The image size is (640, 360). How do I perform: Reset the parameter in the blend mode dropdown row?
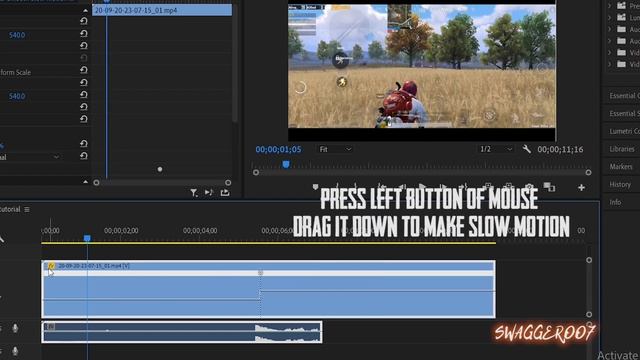coord(84,156)
